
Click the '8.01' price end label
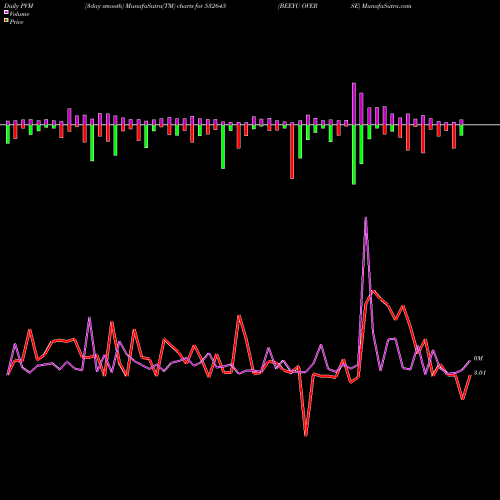[x=480, y=373]
